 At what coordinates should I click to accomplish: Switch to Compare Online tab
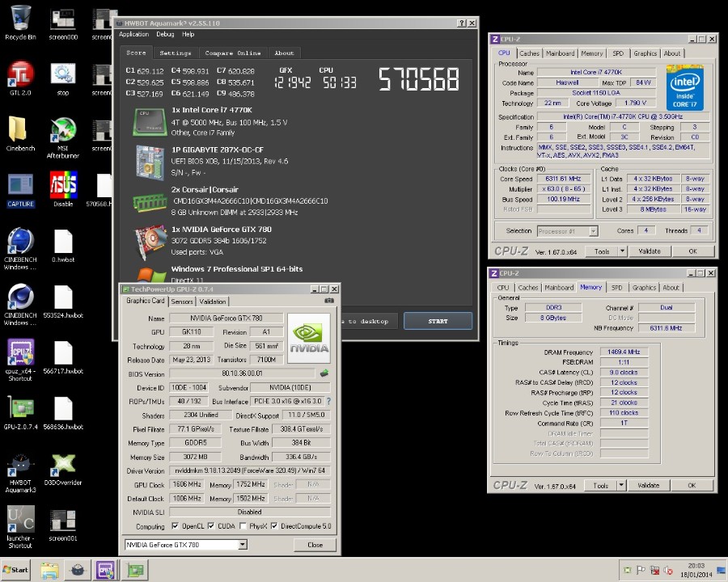click(x=233, y=53)
